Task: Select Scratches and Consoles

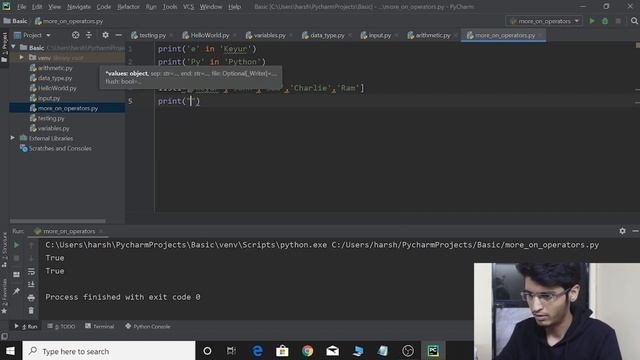Action: [56, 148]
